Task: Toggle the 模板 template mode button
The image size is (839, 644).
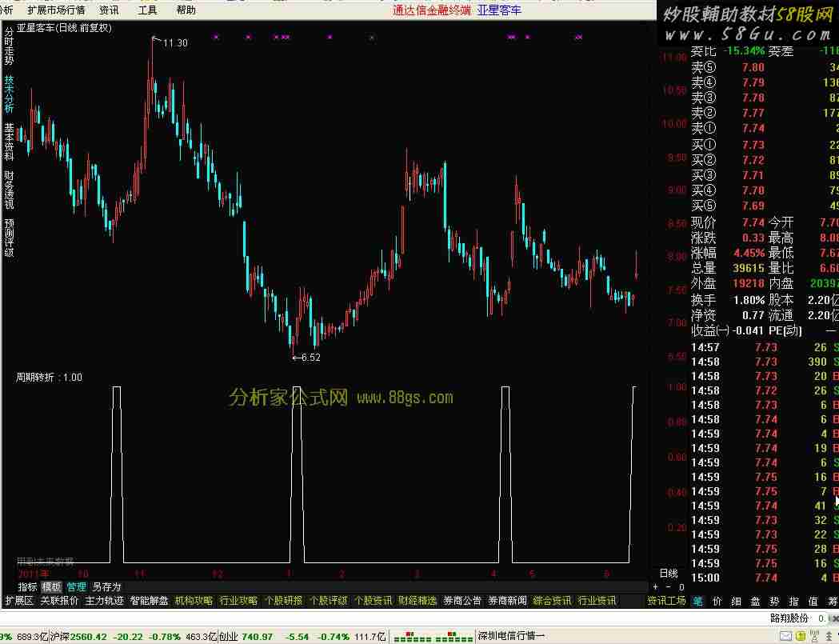Action: coord(51,586)
